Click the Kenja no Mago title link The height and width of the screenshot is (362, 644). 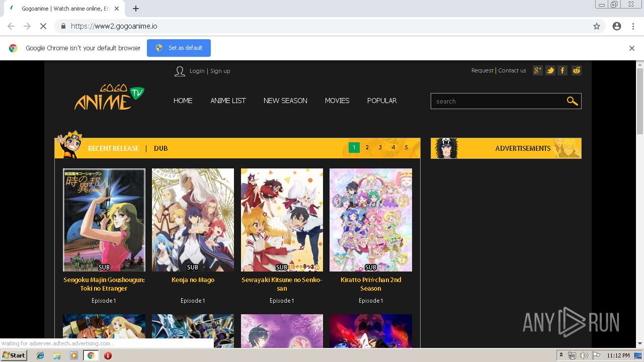point(193,280)
